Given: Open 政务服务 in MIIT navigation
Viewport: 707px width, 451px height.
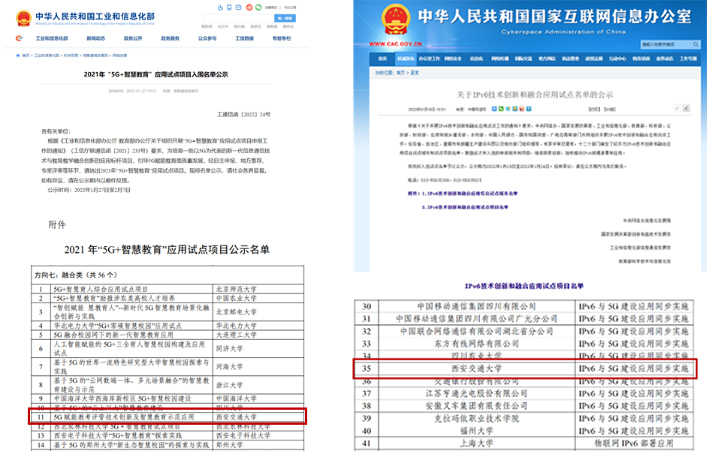Looking at the screenshot, I should 170,38.
